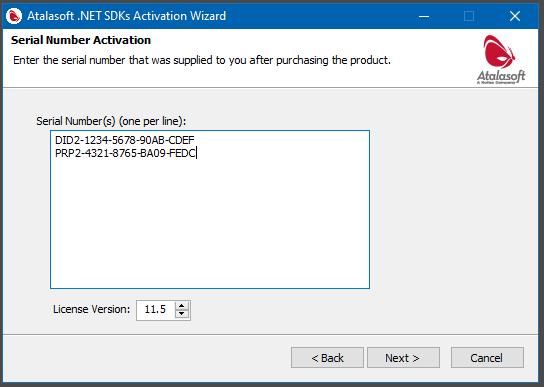Viewport: 544px width, 387px height.
Task: Decrease License Version with down arrow
Action: tap(181, 314)
